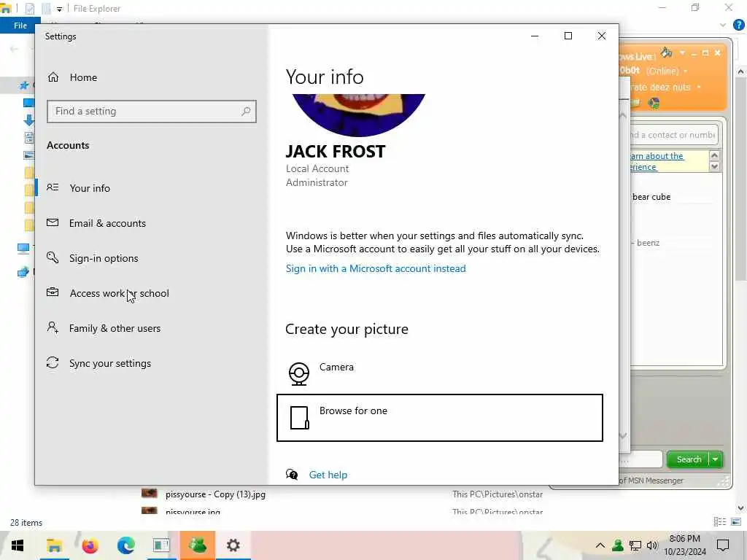The width and height of the screenshot is (747, 560).
Task: Click the volume speaker tray icon
Action: (x=651, y=545)
